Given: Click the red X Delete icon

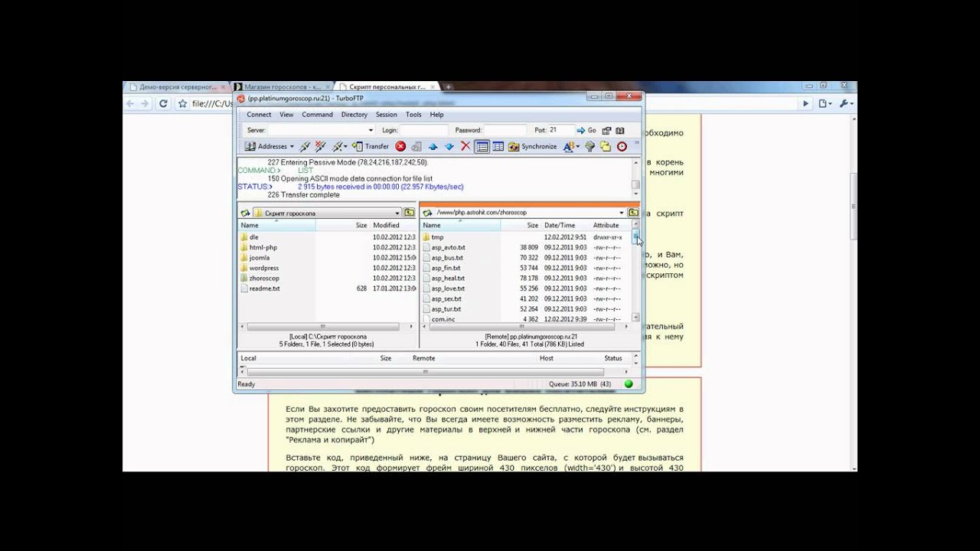Looking at the screenshot, I should pyautogui.click(x=465, y=146).
